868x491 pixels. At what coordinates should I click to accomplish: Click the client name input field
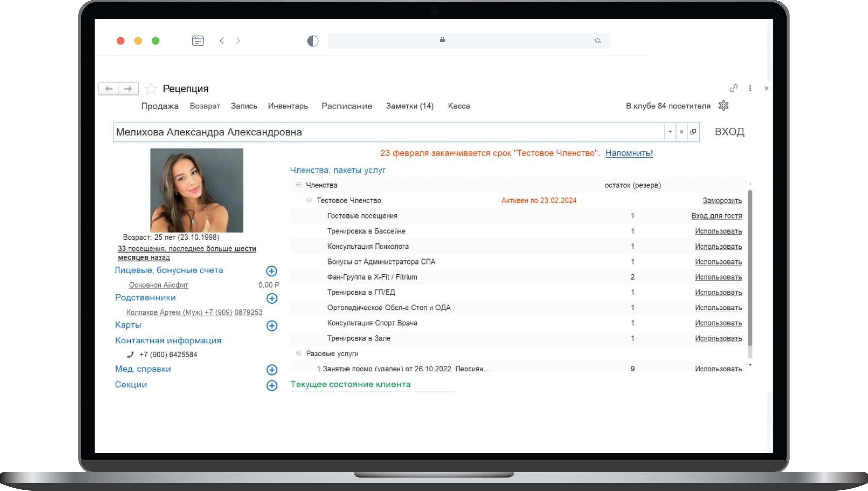389,132
